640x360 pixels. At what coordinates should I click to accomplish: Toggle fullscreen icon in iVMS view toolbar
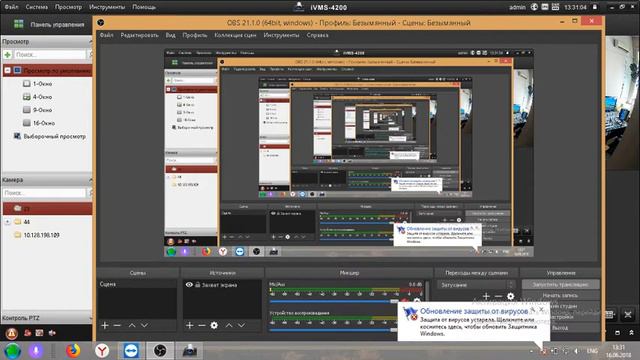(628, 314)
